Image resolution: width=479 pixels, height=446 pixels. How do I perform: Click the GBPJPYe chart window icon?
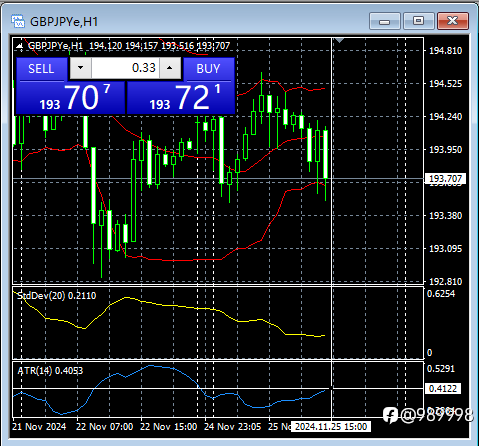coord(18,21)
